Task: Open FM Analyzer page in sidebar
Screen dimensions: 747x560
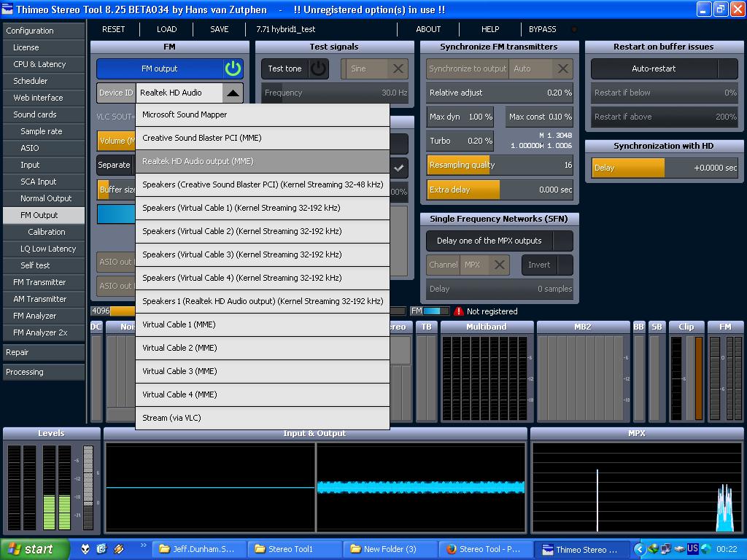Action: (43, 316)
